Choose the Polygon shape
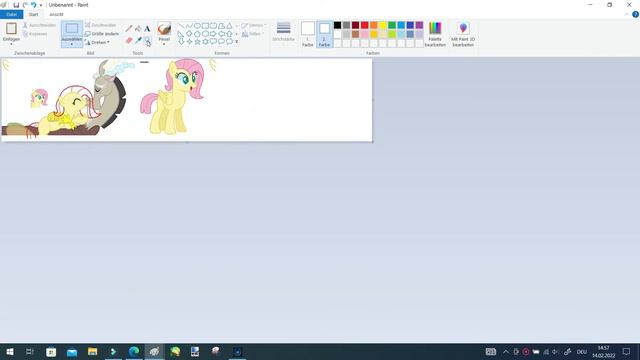The image size is (640, 360). 221,26
